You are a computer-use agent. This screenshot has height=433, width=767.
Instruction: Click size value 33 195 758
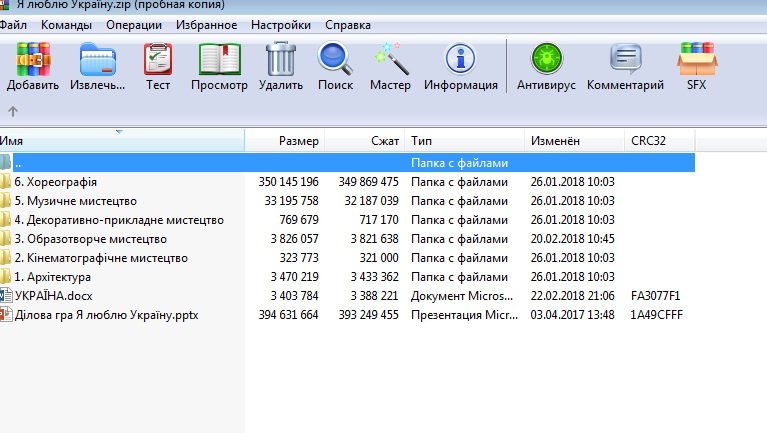[292, 201]
